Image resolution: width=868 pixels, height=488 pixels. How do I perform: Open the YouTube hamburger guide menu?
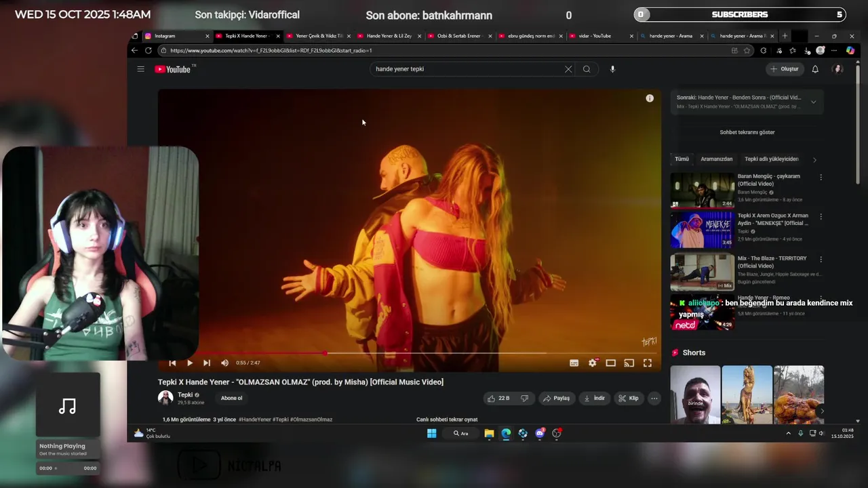(x=140, y=69)
